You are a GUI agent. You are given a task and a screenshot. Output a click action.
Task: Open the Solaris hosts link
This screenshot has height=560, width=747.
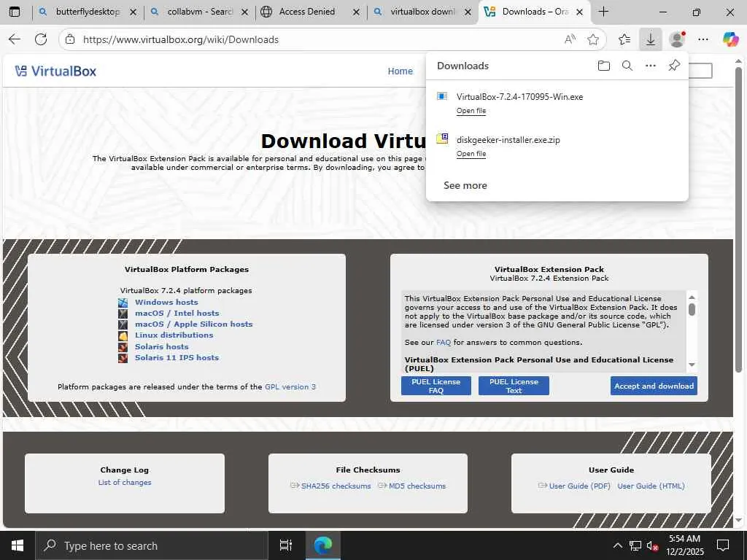(x=161, y=346)
